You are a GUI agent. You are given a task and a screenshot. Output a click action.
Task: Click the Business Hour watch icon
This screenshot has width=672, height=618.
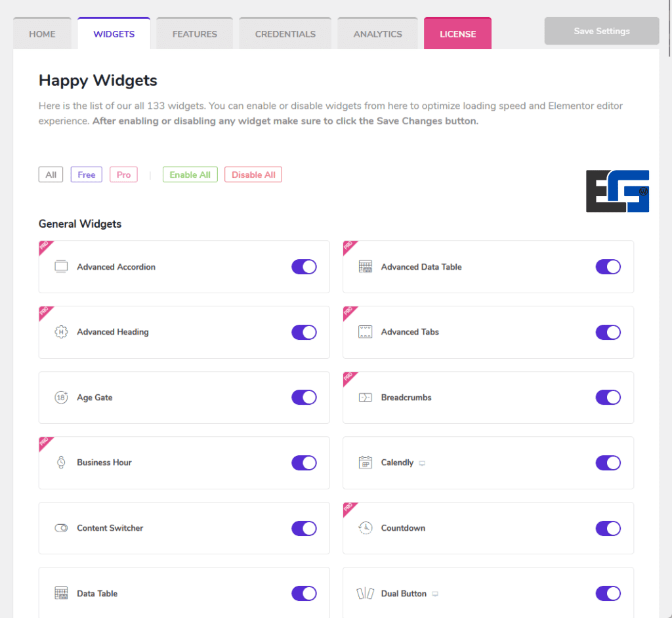coord(61,463)
